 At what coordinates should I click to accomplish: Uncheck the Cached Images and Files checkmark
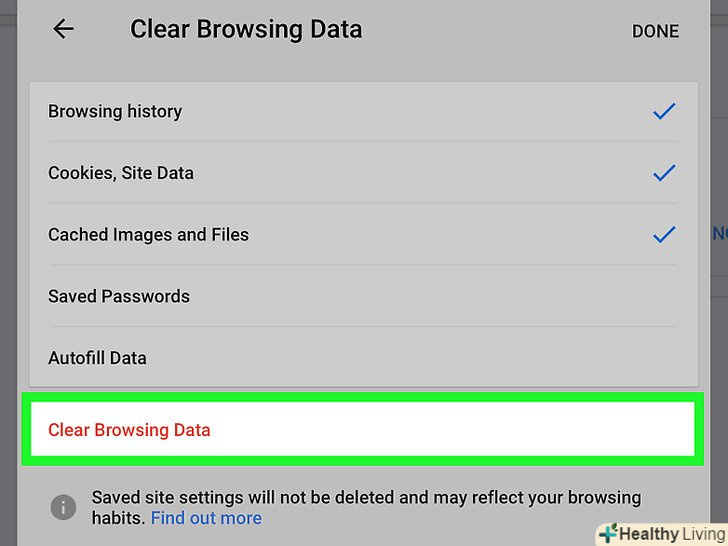(x=664, y=235)
